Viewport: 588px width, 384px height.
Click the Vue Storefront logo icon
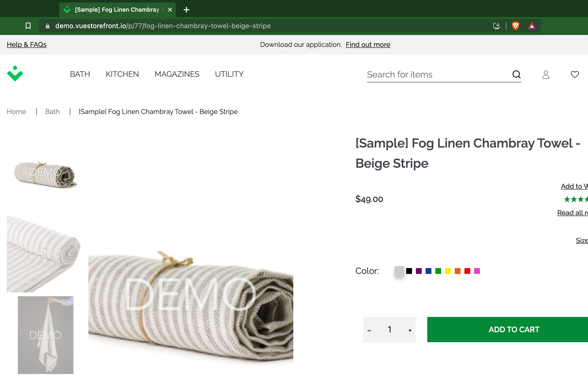coord(15,74)
